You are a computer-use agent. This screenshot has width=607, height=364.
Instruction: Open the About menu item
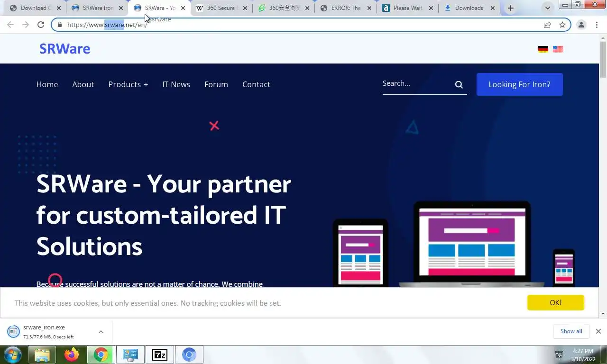tap(83, 84)
